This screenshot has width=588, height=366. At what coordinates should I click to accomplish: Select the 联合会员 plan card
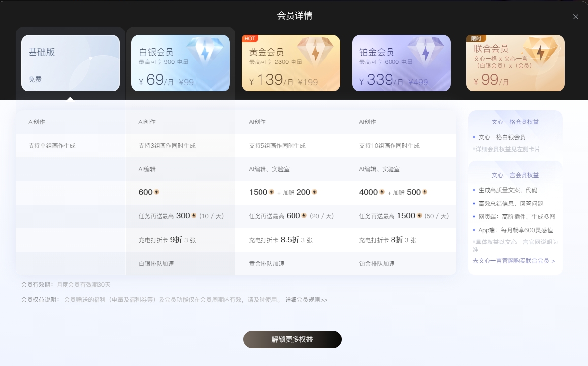point(515,63)
